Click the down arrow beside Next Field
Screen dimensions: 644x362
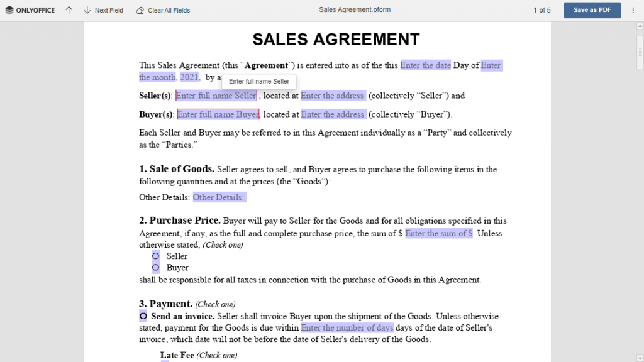[x=86, y=9]
